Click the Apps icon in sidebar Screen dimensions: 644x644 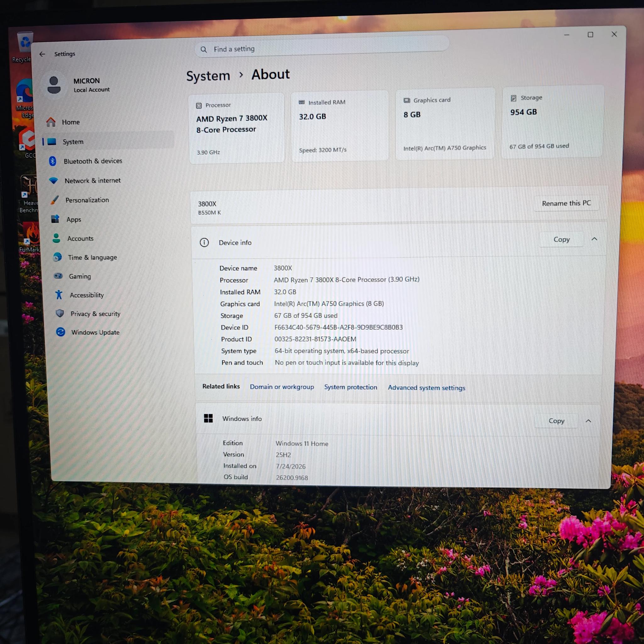[55, 219]
